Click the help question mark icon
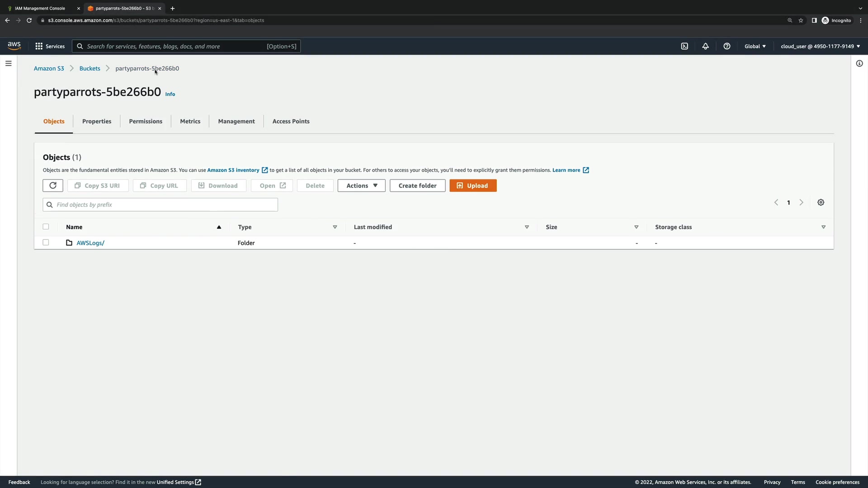Viewport: 868px width, 488px height. 726,46
